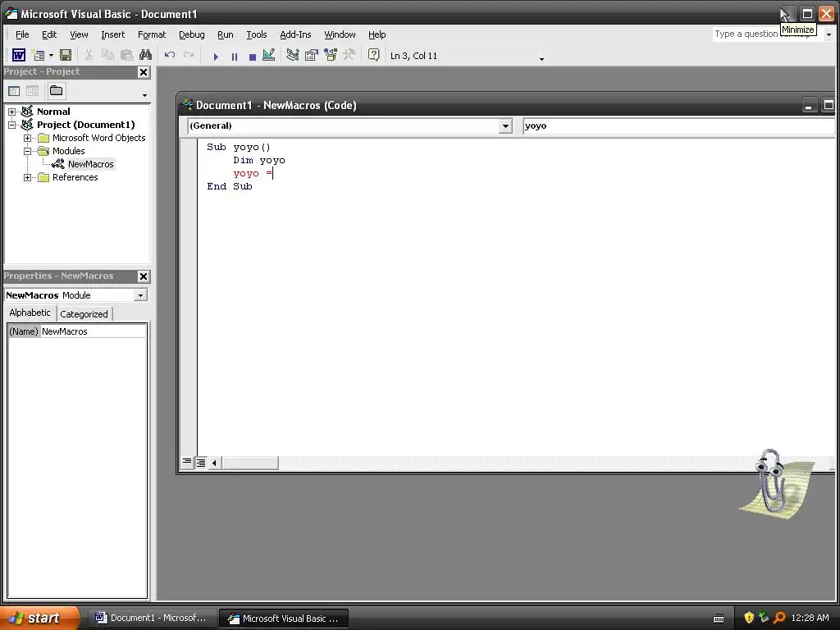Switch to the Alphabetic properties tab
Viewport: 840px width, 630px height.
(30, 313)
